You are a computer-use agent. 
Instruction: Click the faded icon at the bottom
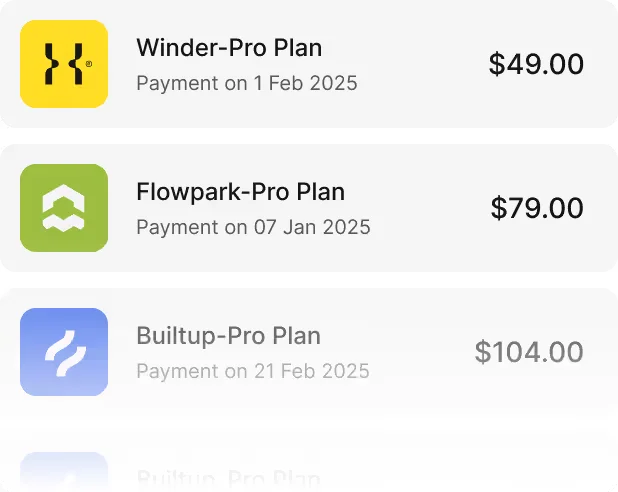(x=64, y=472)
